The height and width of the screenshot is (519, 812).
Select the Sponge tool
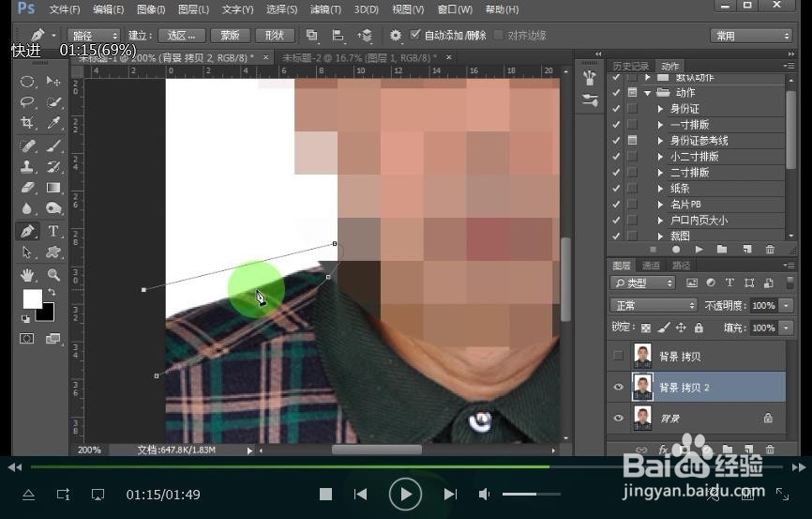(53, 208)
